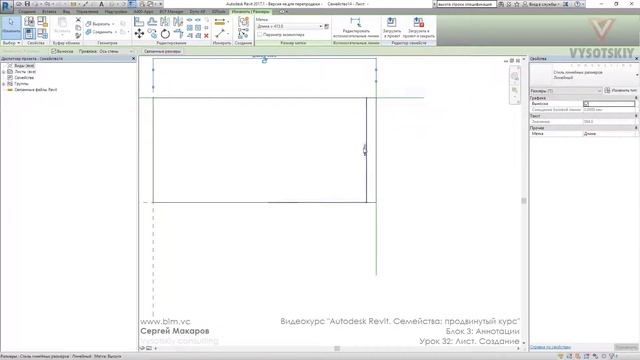Expand the Группы tree node
The height and width of the screenshot is (360, 640).
click(x=4, y=84)
